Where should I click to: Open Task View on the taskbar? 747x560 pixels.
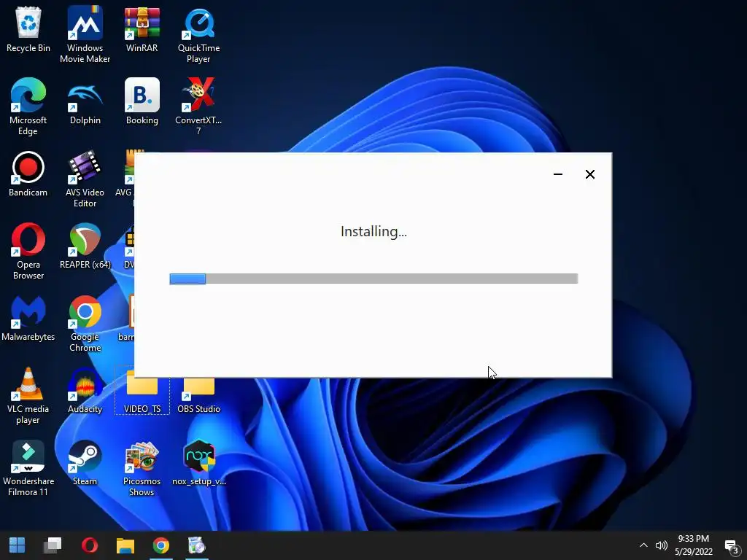click(53, 545)
